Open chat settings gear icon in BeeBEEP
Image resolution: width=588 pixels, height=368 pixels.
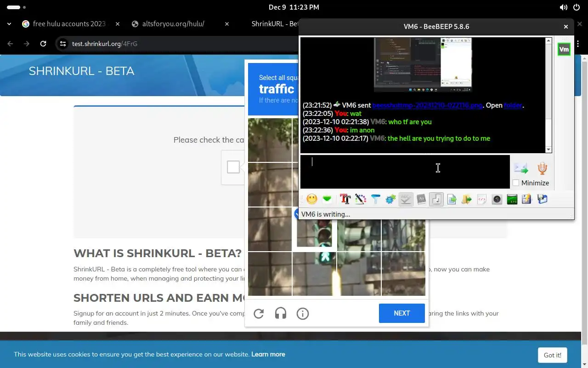pyautogui.click(x=391, y=199)
